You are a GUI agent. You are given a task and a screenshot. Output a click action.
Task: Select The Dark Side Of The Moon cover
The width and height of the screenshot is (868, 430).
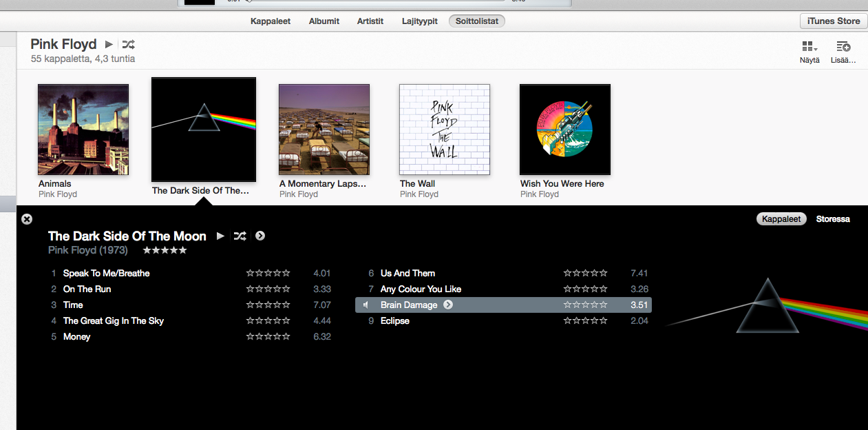point(204,130)
